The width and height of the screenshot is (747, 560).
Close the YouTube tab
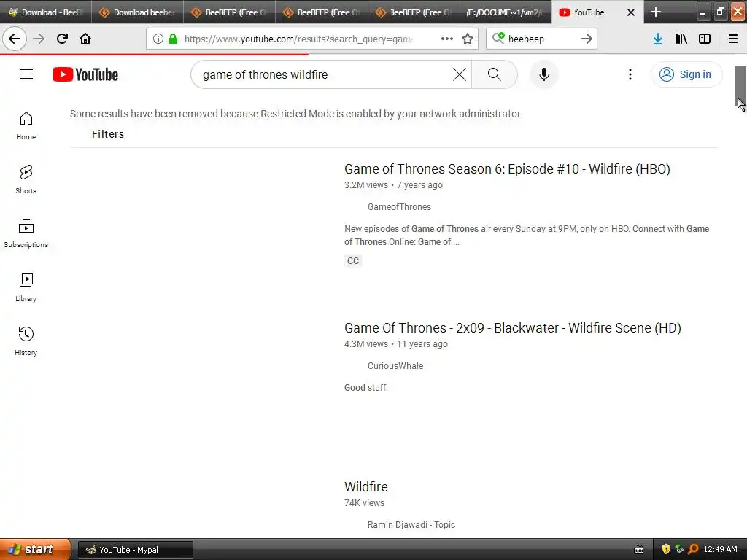click(x=631, y=12)
